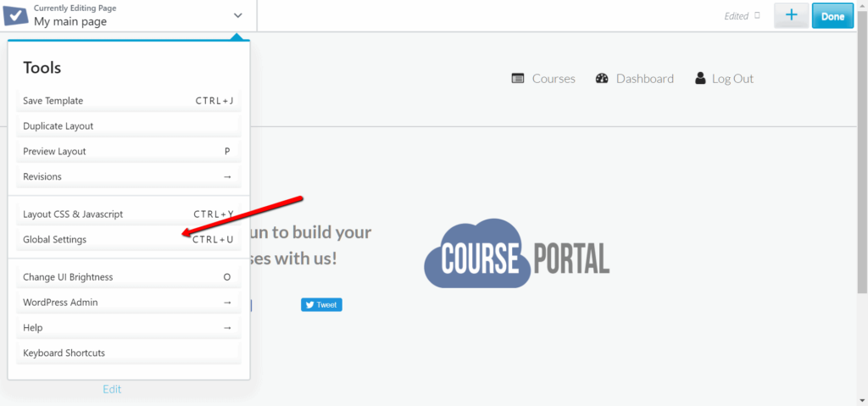868x406 pixels.
Task: Open Global Settings menu item
Action: (x=128, y=240)
